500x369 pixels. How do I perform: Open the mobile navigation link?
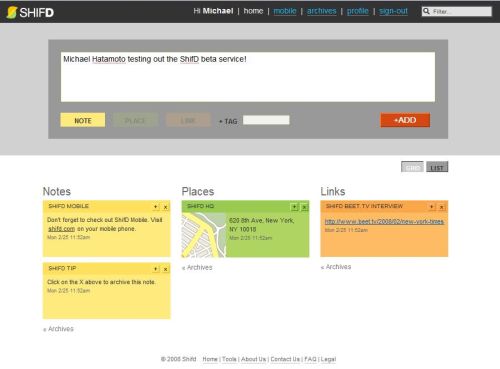point(285,11)
